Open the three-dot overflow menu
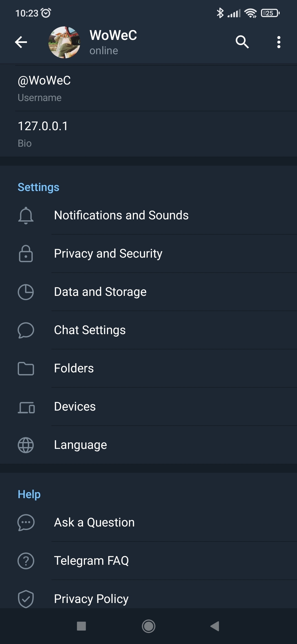Image resolution: width=297 pixels, height=644 pixels. [x=279, y=42]
